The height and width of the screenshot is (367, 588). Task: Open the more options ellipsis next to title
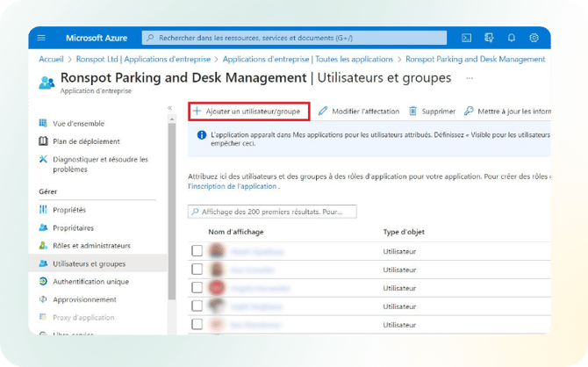470,78
